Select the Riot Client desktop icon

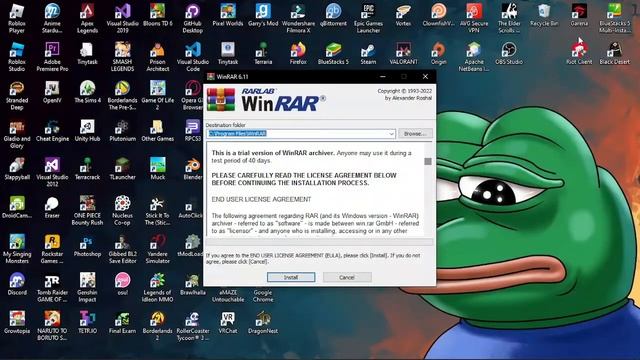click(579, 52)
